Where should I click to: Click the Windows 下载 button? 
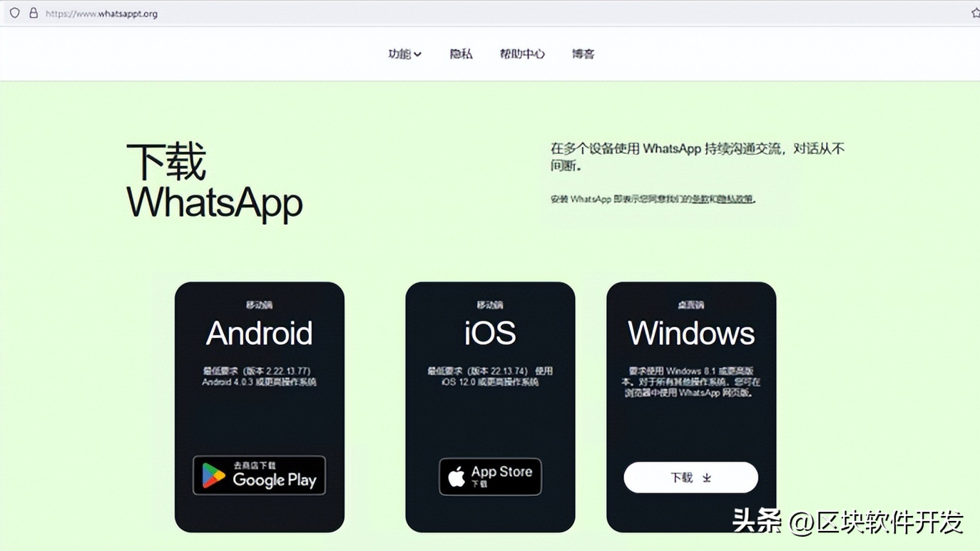690,478
